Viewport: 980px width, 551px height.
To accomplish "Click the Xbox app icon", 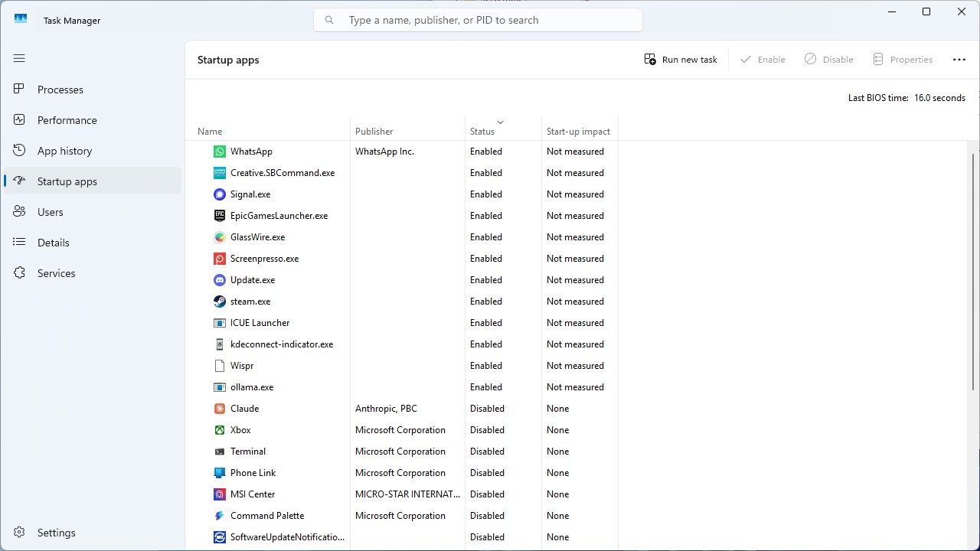I will click(220, 430).
